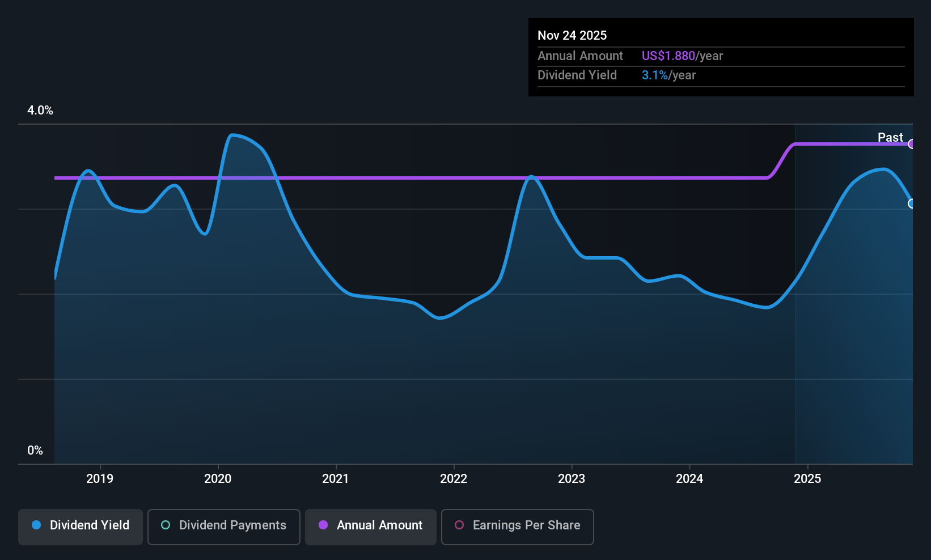931x560 pixels.
Task: Click the 2024 x-axis label
Action: 689,479
